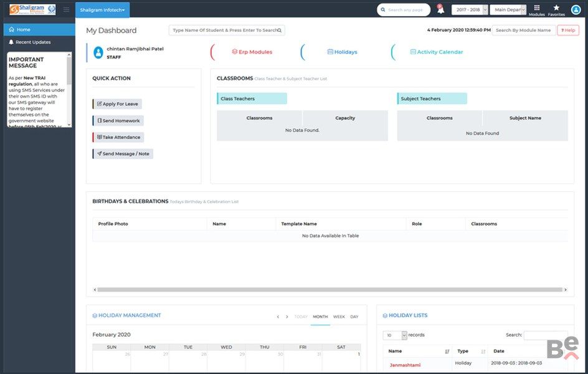588x374 pixels.
Task: Click the Shaligram Infotech logo
Action: [32, 9]
